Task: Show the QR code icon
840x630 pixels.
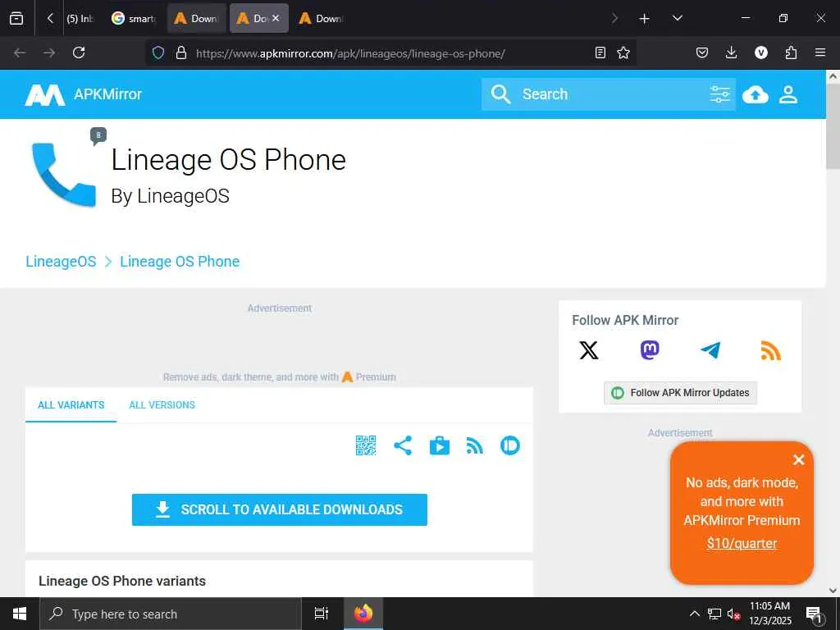Action: 366,445
